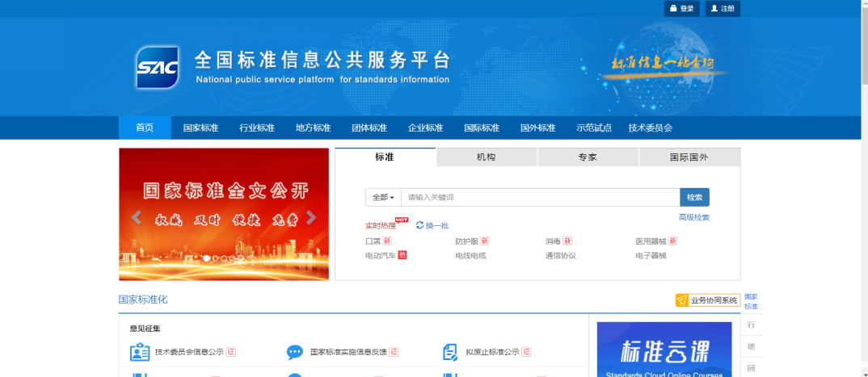Viewport: 868px width, 377px height.
Task: Expand the 全部 search category dropdown
Action: 383,198
